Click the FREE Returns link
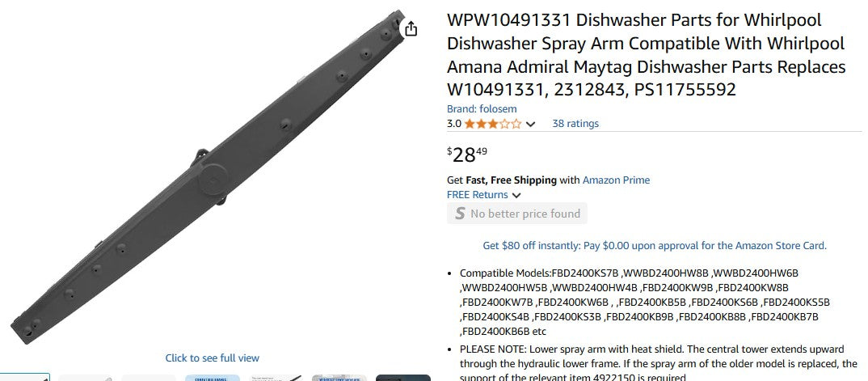The height and width of the screenshot is (381, 868). (x=477, y=195)
